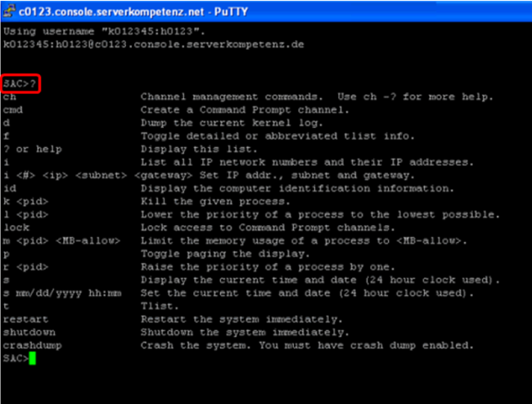The width and height of the screenshot is (532, 404).
Task: Click the 'm <pid> <MB-allow>' command
Action: tap(61, 240)
